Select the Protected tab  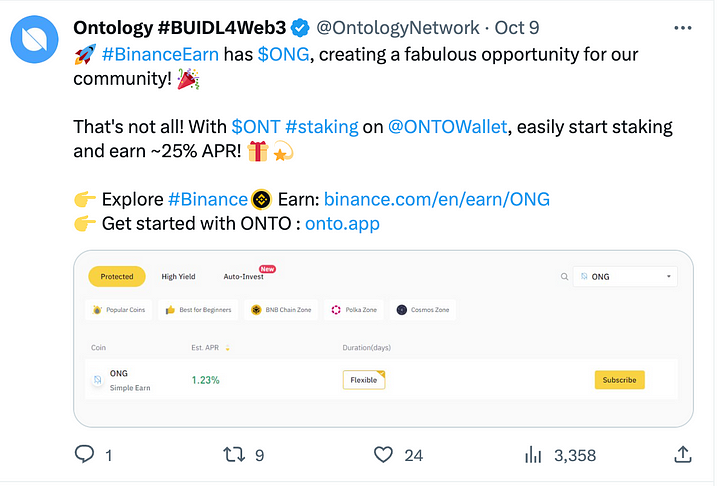click(117, 277)
